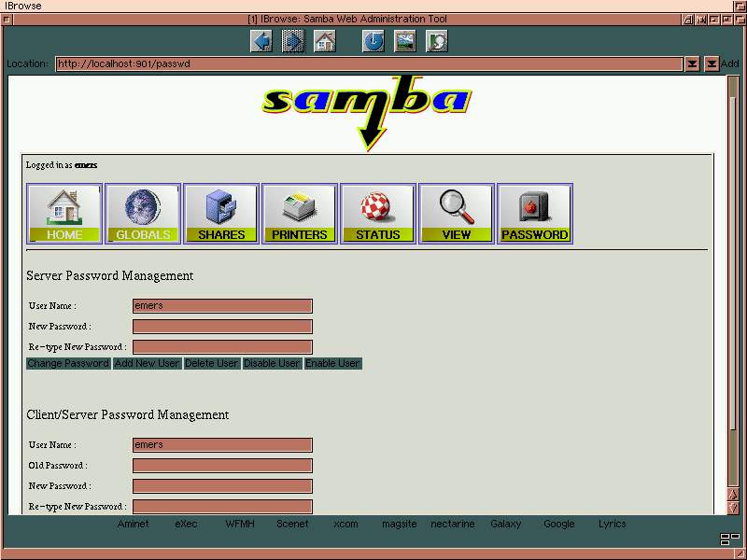Click the Delete User button
This screenshot has width=747, height=560.
(x=212, y=363)
